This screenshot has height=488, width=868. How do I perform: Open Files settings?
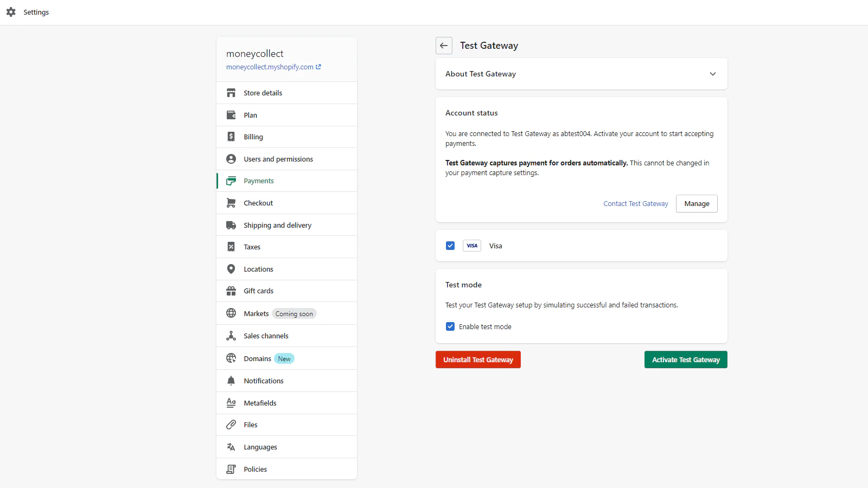(x=286, y=425)
